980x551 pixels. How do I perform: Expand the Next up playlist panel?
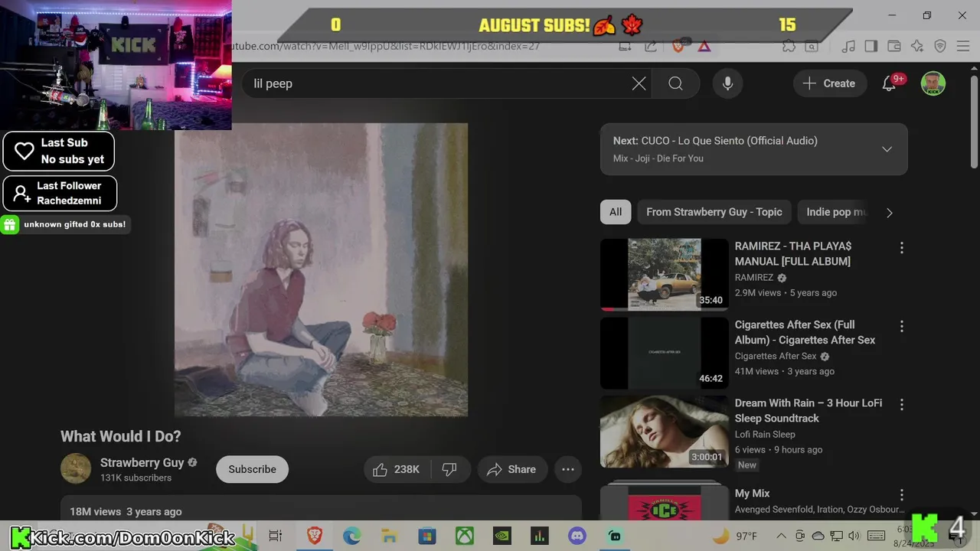(887, 149)
